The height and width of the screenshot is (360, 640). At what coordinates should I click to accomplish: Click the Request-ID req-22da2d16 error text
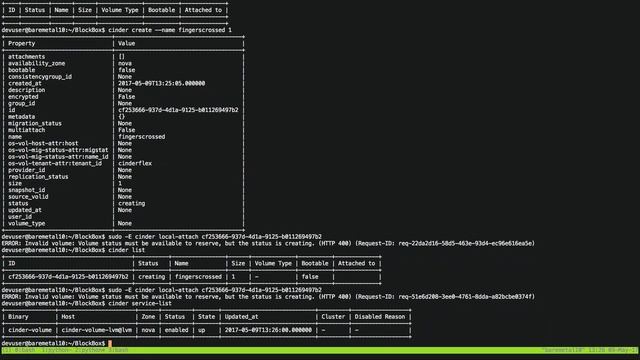pyautogui.click(x=445, y=244)
